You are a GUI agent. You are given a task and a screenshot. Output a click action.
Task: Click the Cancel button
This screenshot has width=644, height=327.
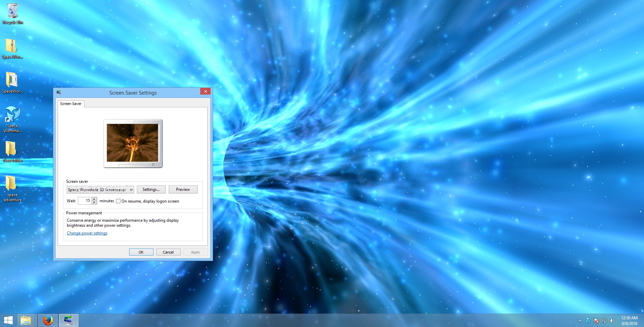click(x=168, y=252)
